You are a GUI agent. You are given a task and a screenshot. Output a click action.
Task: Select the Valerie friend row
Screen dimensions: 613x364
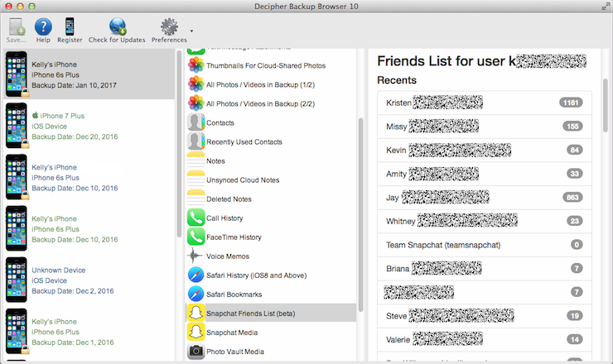click(x=485, y=340)
